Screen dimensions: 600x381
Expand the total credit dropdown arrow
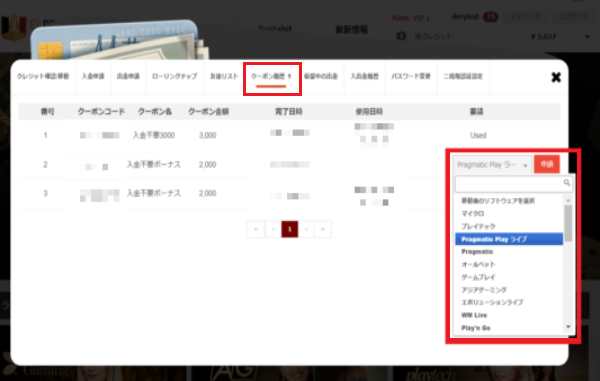587,37
